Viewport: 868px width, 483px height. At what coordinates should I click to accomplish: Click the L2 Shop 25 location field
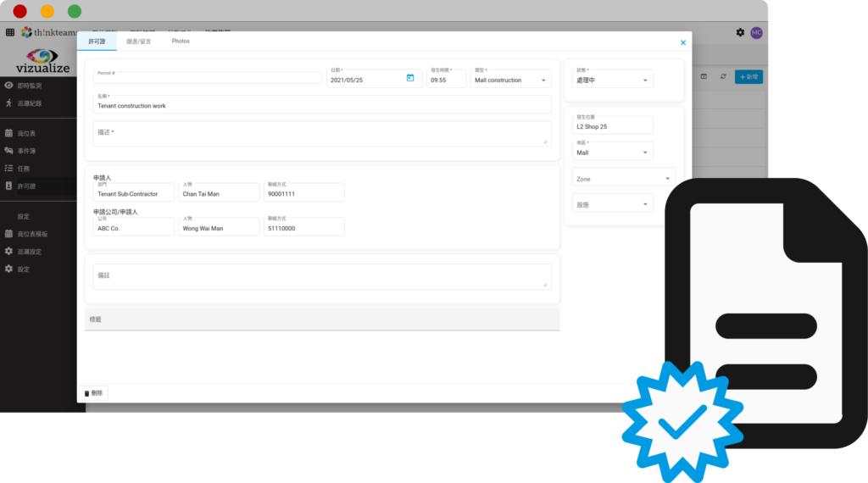point(612,126)
